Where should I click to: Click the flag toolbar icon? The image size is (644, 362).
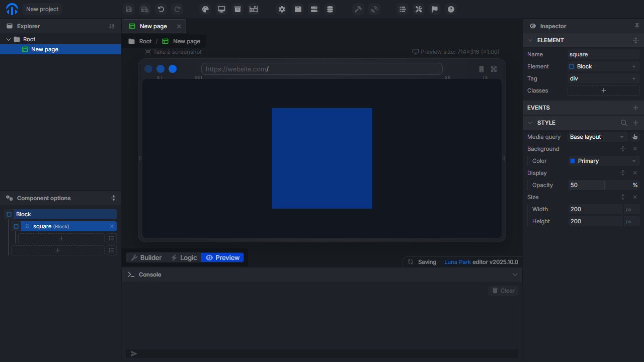coord(435,9)
